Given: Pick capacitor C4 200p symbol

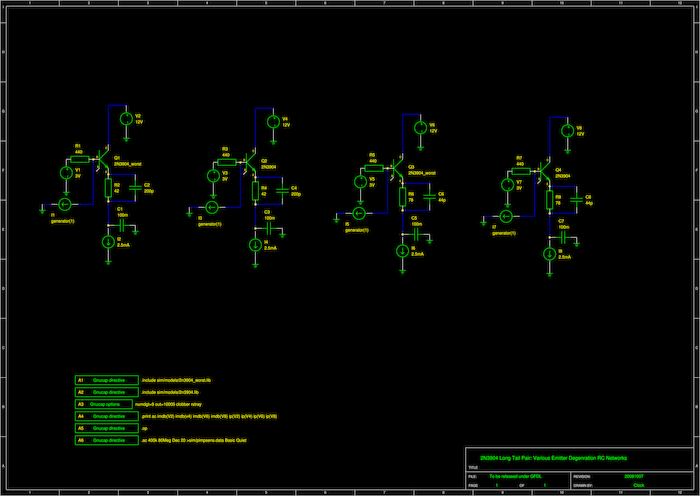Looking at the screenshot, I should pyautogui.click(x=282, y=191).
